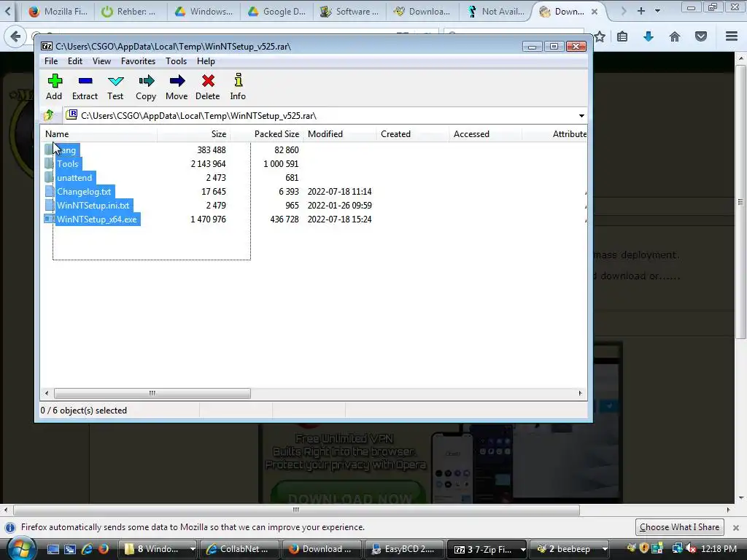Image resolution: width=747 pixels, height=560 pixels.
Task: Open archive Info via the Info icon
Action: [238, 86]
